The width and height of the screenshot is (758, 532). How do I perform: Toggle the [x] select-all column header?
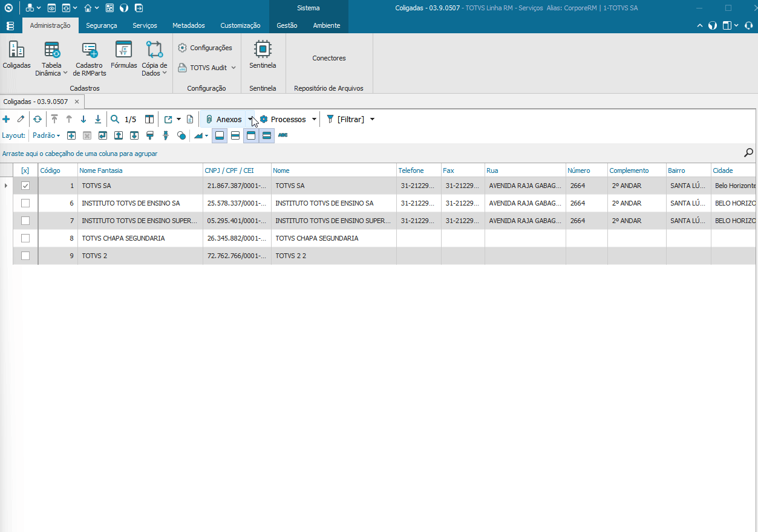point(25,170)
